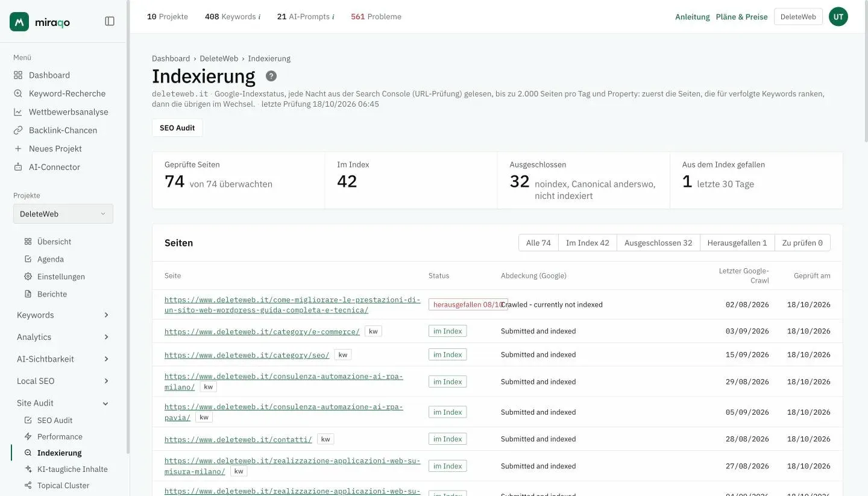Click the category/seo kw tag
This screenshot has width=868, height=496.
pos(343,355)
